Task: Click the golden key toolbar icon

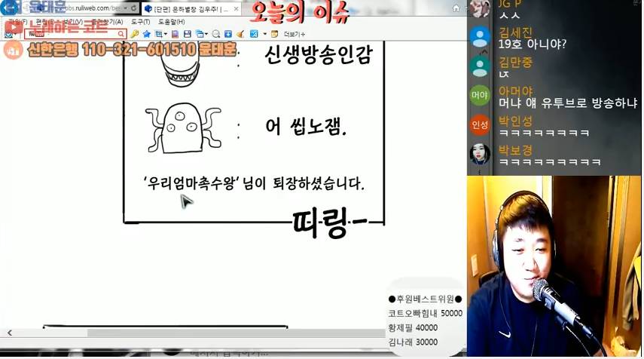Action: tap(135, 34)
